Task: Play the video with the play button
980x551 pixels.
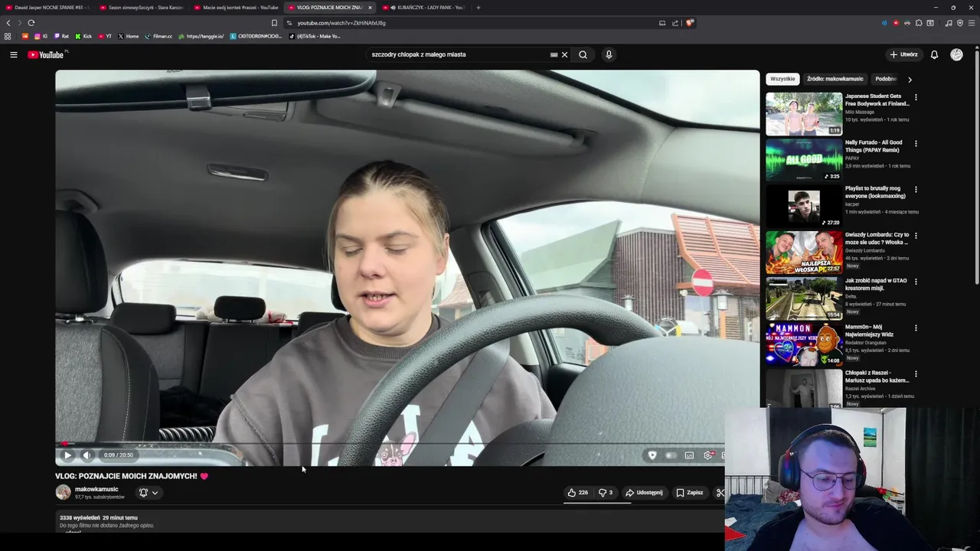Action: pos(67,455)
